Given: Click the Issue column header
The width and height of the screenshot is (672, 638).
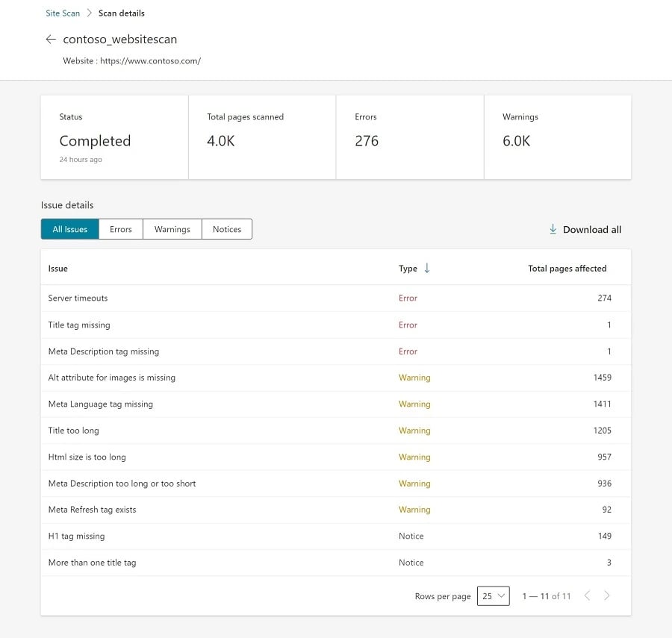Looking at the screenshot, I should (58, 268).
